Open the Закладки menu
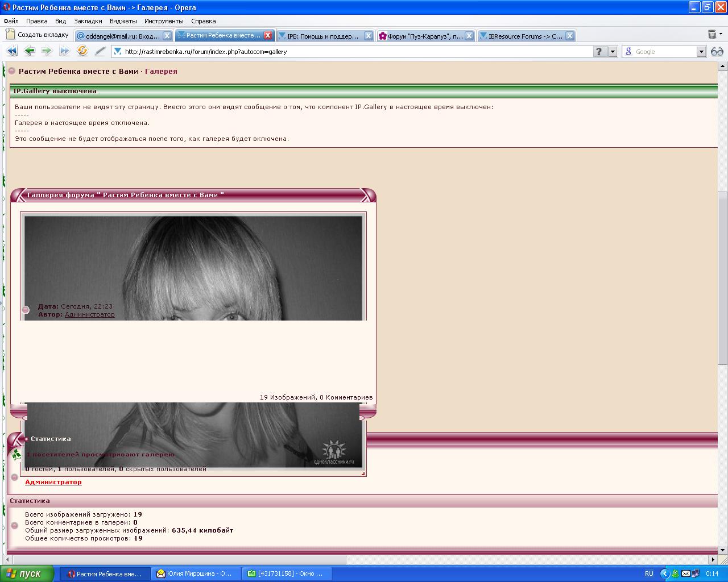 click(x=88, y=21)
